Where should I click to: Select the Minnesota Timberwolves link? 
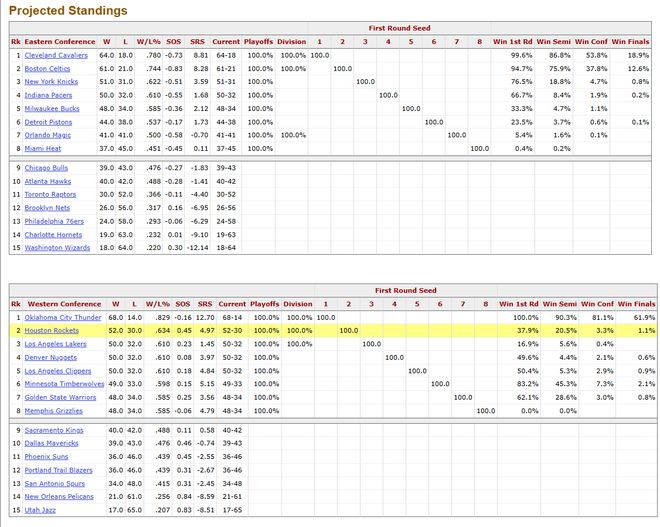click(64, 384)
